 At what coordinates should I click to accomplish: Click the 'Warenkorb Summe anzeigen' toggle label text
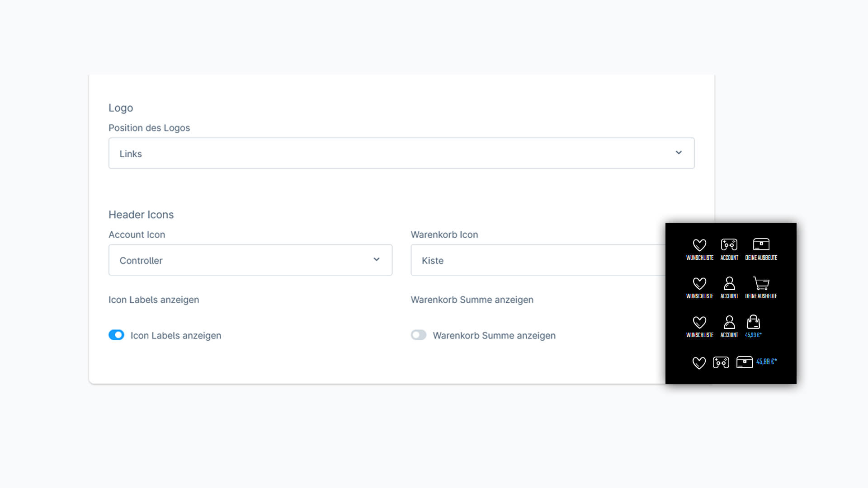coord(494,336)
